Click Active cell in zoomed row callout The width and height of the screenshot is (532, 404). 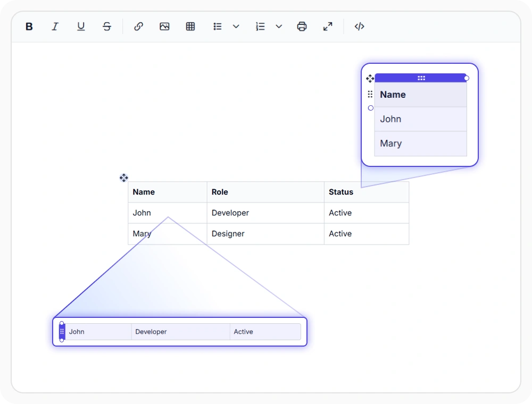265,332
